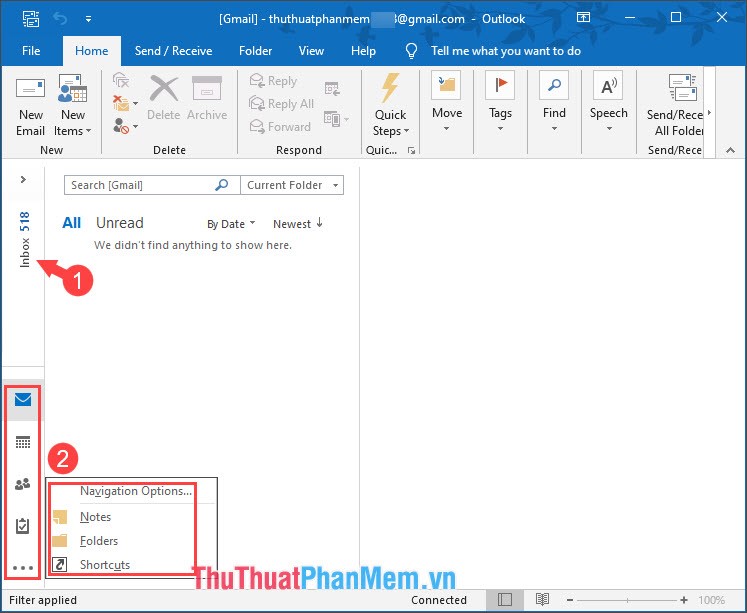Click the zoom slider track
The image size is (747, 613).
(627, 600)
